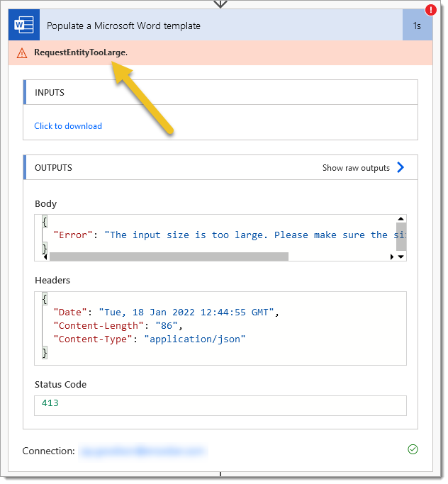This screenshot has height=484, width=448.
Task: Click the Body label
Action: tap(45, 204)
